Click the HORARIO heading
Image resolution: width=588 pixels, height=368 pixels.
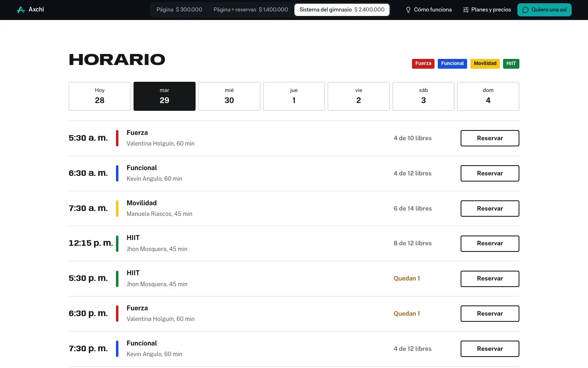[x=117, y=60]
